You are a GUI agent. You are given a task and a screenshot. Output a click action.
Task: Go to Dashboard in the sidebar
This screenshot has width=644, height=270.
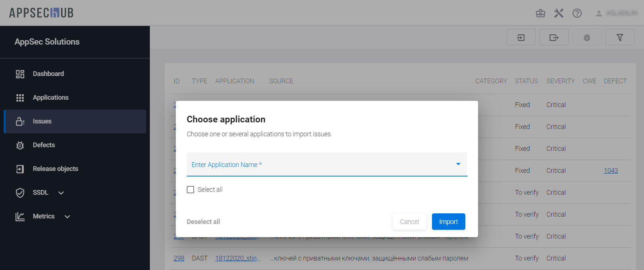48,74
